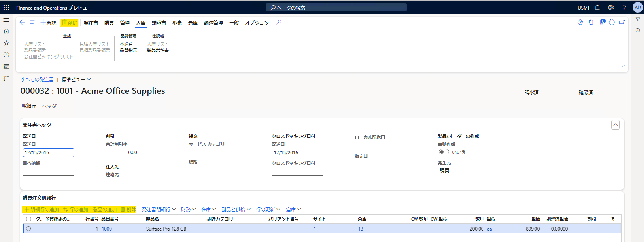
Task: Switch to the ヘッダー tab
Action: (51, 106)
